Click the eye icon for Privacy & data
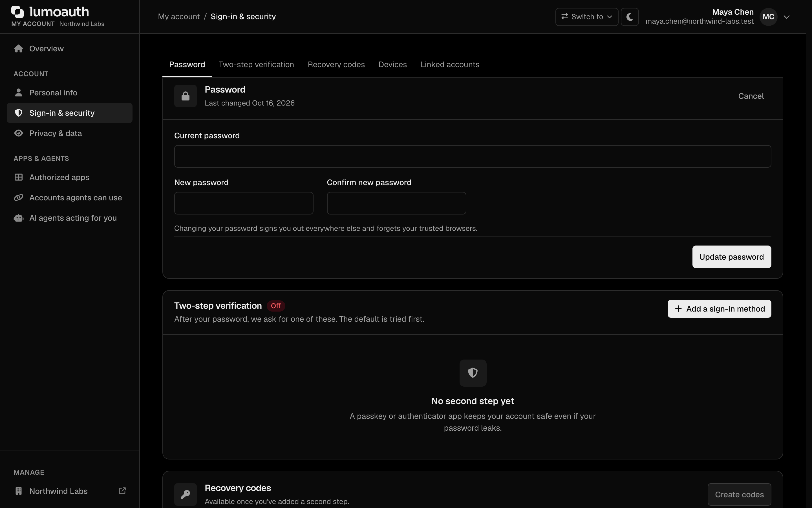812x508 pixels. point(18,133)
